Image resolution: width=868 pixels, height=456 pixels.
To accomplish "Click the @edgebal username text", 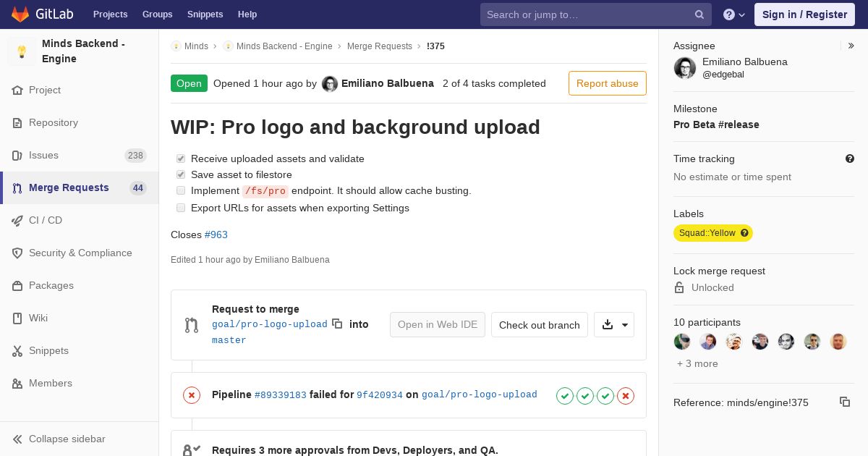I will (x=723, y=75).
